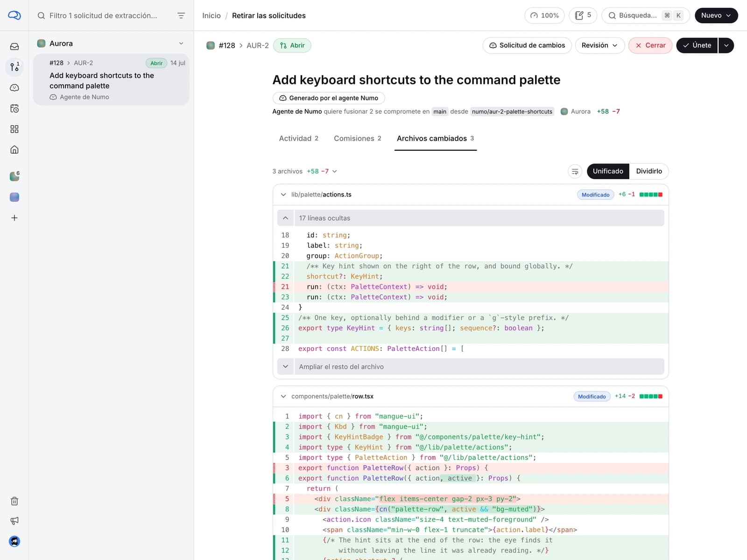Select the Archivos cambiados tab
747x560 pixels.
point(436,139)
